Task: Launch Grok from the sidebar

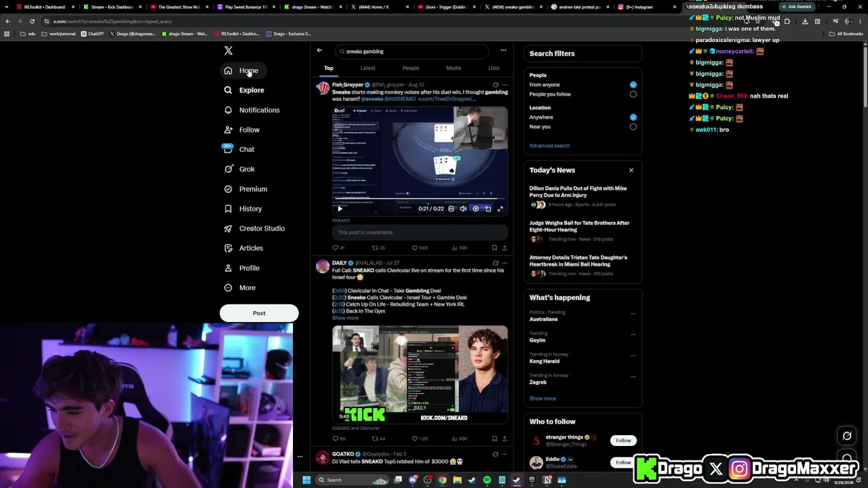Action: point(240,169)
